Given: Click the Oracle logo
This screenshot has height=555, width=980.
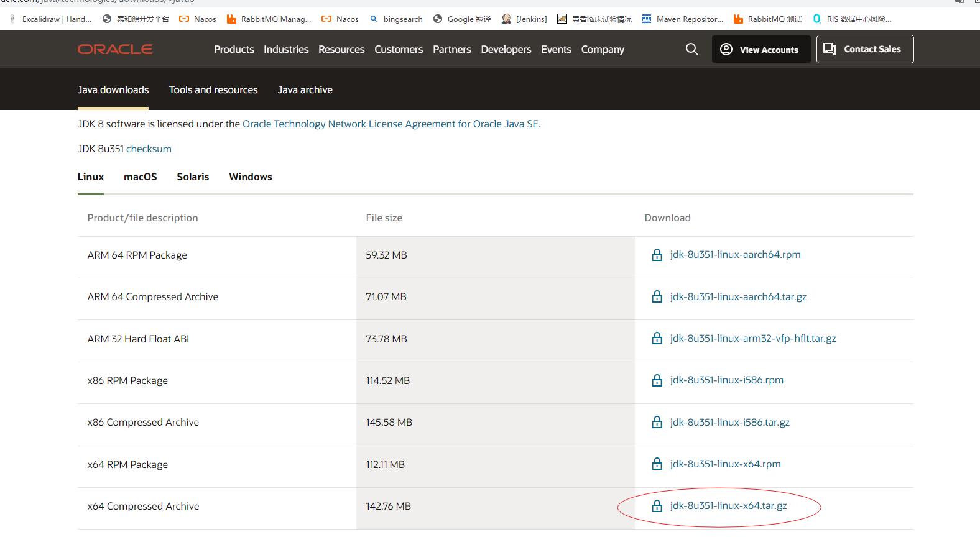Looking at the screenshot, I should 115,49.
